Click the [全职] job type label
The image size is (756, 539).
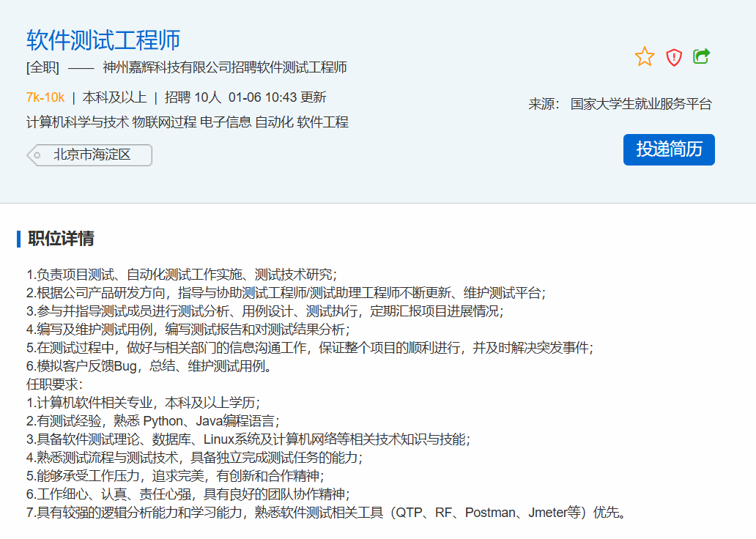tap(42, 68)
